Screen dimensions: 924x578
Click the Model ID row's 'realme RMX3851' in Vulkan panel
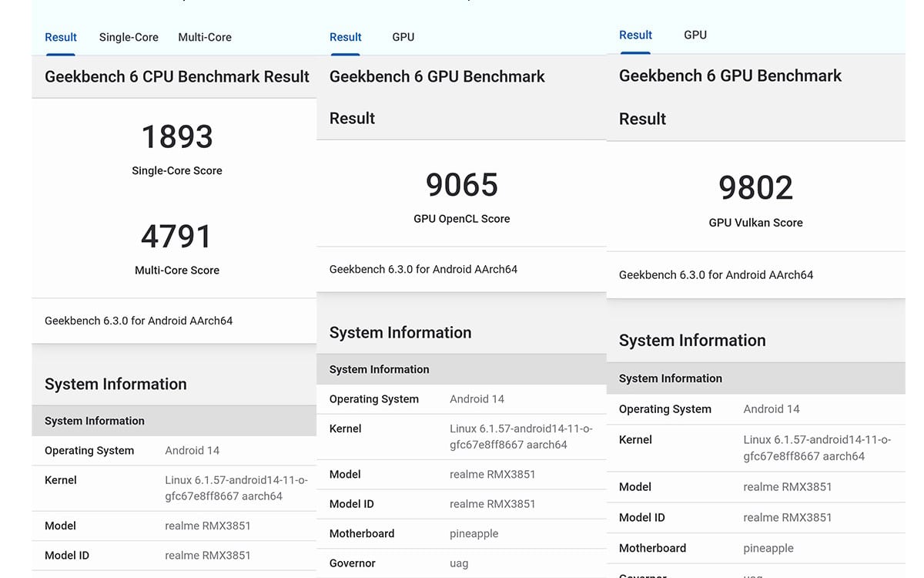788,518
